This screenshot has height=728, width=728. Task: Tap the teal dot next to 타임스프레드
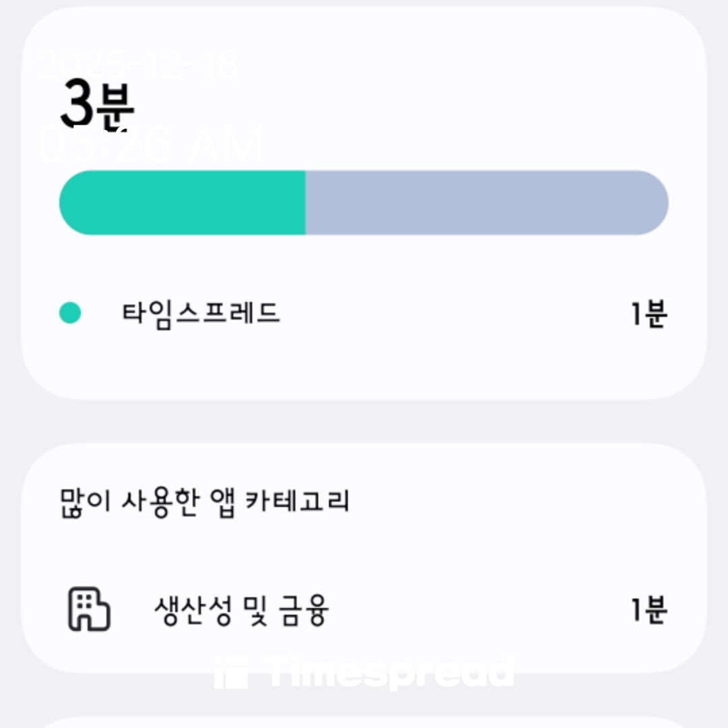pos(70,313)
